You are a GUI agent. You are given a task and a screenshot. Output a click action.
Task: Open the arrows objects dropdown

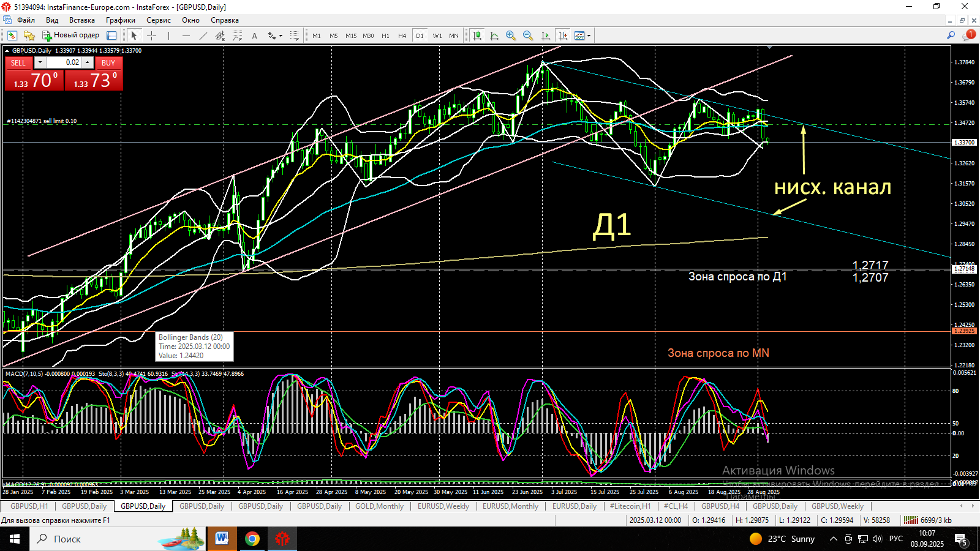tap(281, 36)
